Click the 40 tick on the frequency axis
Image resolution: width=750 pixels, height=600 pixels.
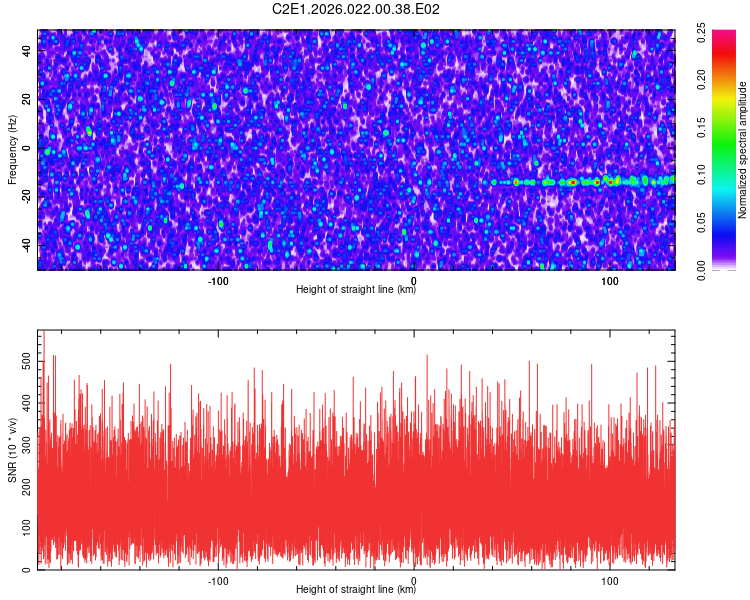click(26, 50)
